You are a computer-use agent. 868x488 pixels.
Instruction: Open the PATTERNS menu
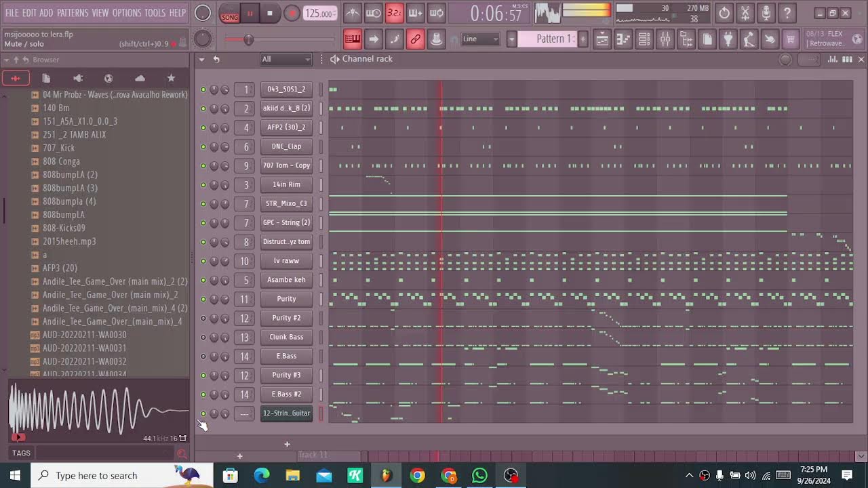(73, 13)
